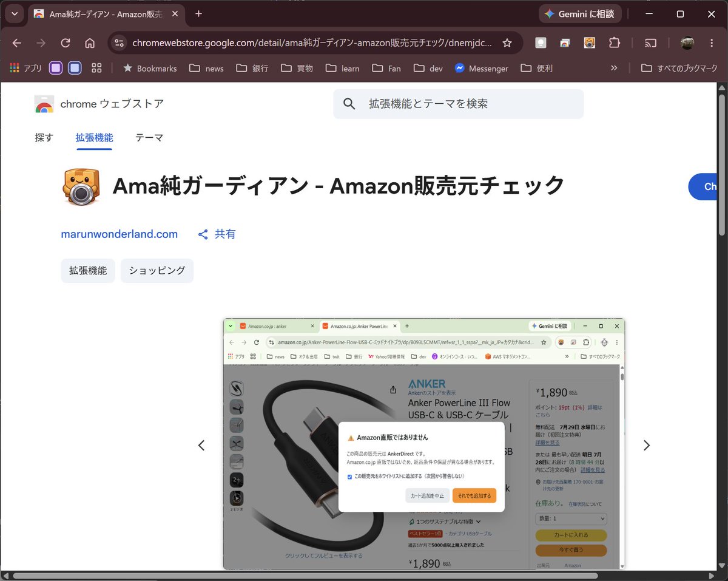Close the Ama純ガーディアン browser tab
Image resolution: width=728 pixels, height=581 pixels.
pyautogui.click(x=175, y=13)
